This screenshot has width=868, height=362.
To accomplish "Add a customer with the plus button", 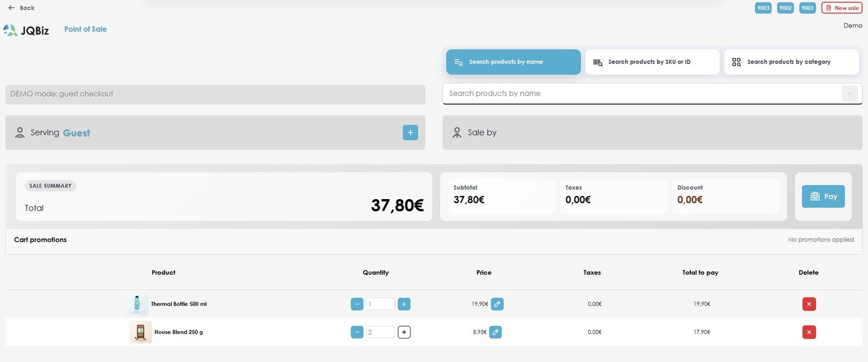I will click(410, 133).
